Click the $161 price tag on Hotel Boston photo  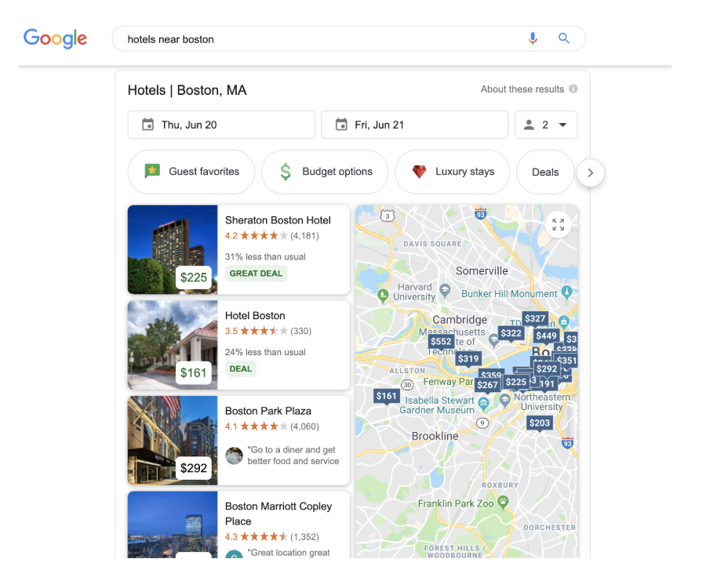pos(194,373)
